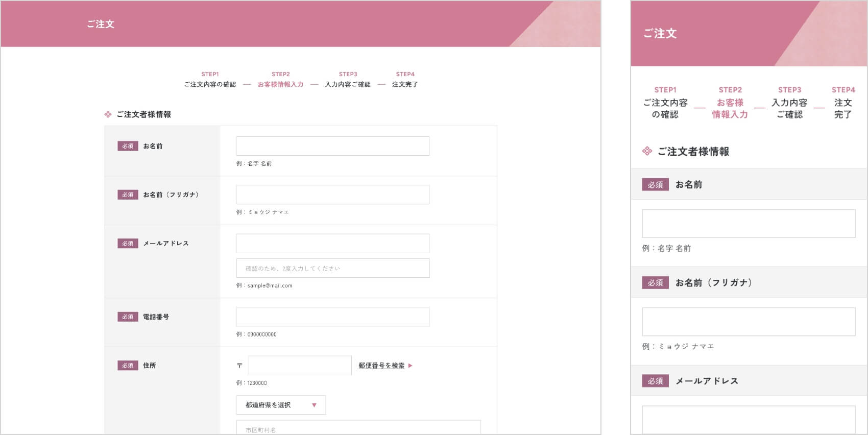The height and width of the screenshot is (435, 868).
Task: Click the 必須 badge beside 住所
Action: (128, 366)
